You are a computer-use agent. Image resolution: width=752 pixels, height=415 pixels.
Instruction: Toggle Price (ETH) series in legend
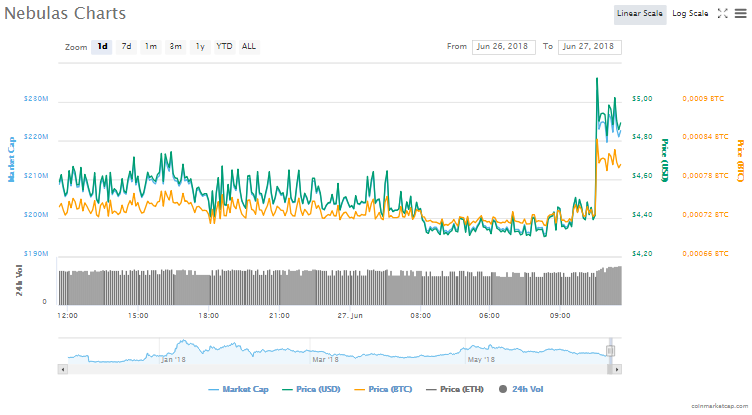[x=455, y=389]
